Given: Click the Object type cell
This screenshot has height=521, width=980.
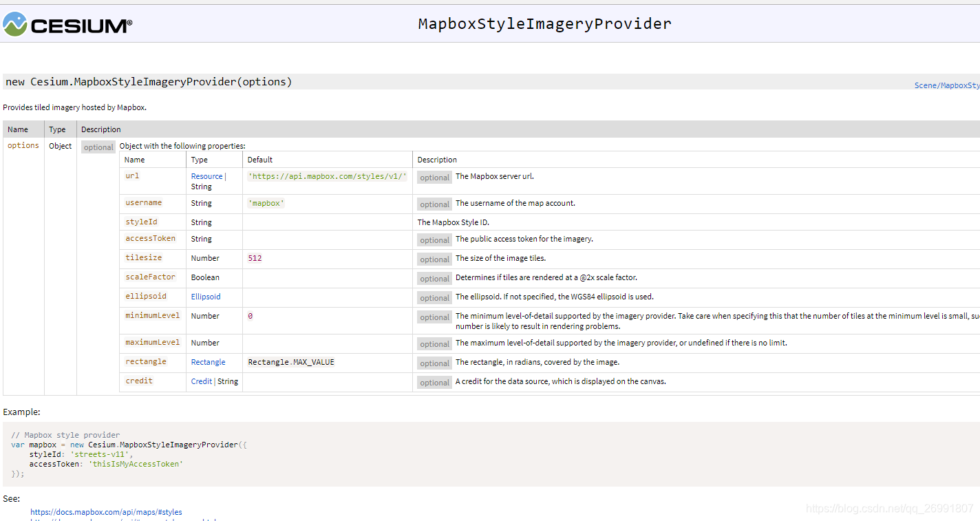Looking at the screenshot, I should [x=60, y=146].
